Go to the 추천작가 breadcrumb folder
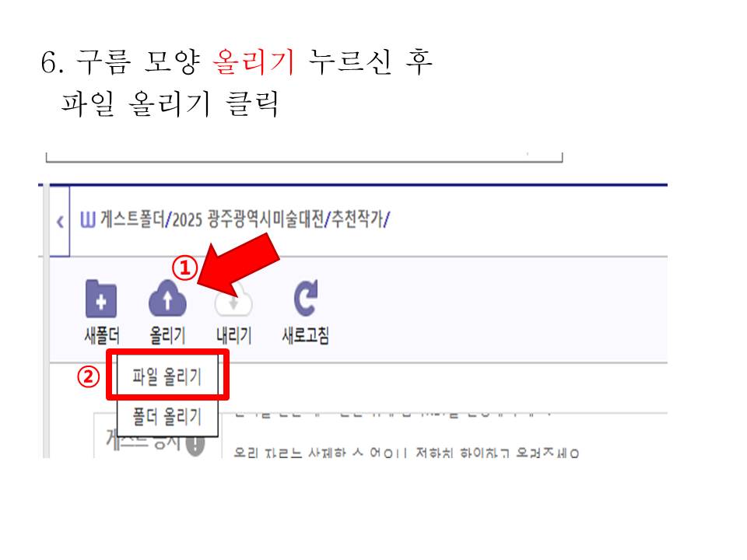The image size is (747, 560). point(357,219)
